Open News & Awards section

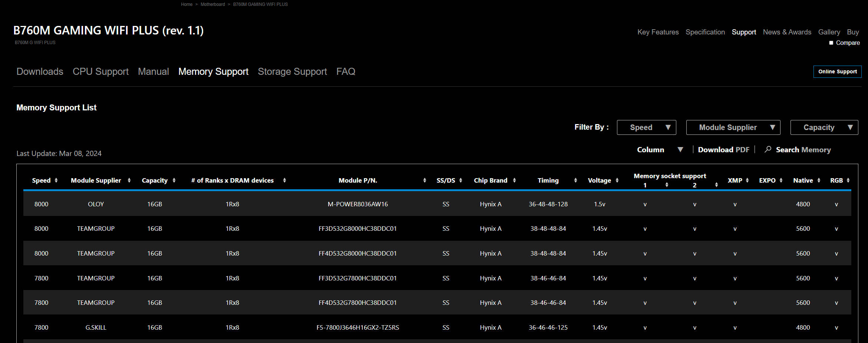coord(787,32)
